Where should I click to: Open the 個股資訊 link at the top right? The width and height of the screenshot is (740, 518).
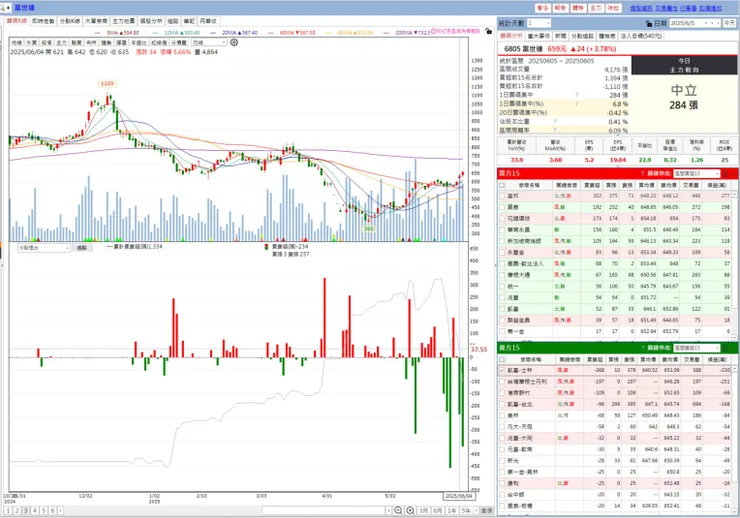pyautogui.click(x=641, y=8)
